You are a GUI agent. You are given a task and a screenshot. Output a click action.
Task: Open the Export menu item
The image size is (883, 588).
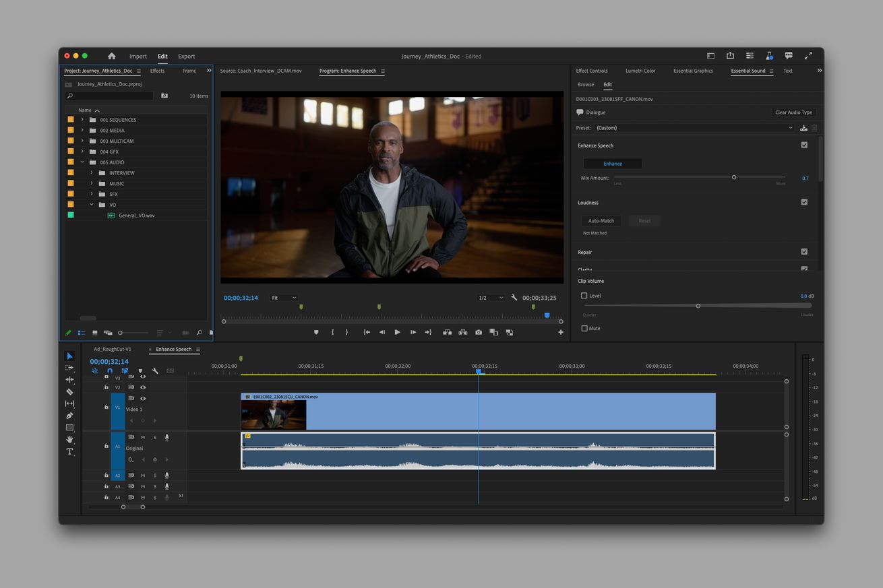[186, 57]
